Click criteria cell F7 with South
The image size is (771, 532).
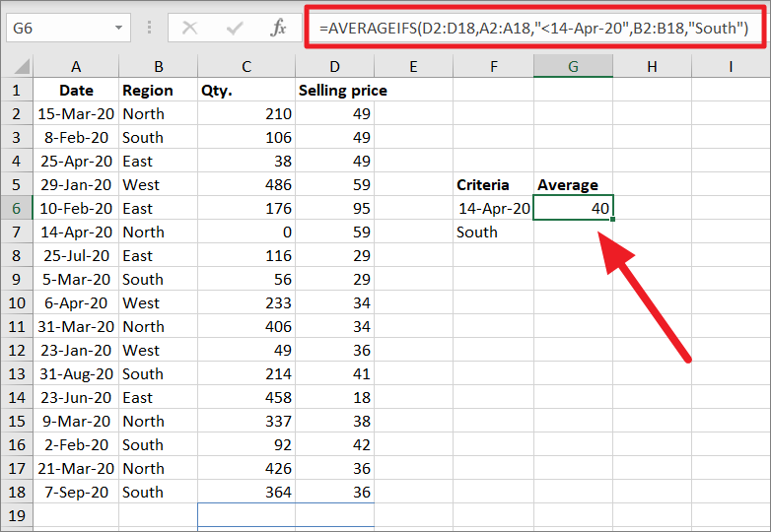click(x=494, y=232)
